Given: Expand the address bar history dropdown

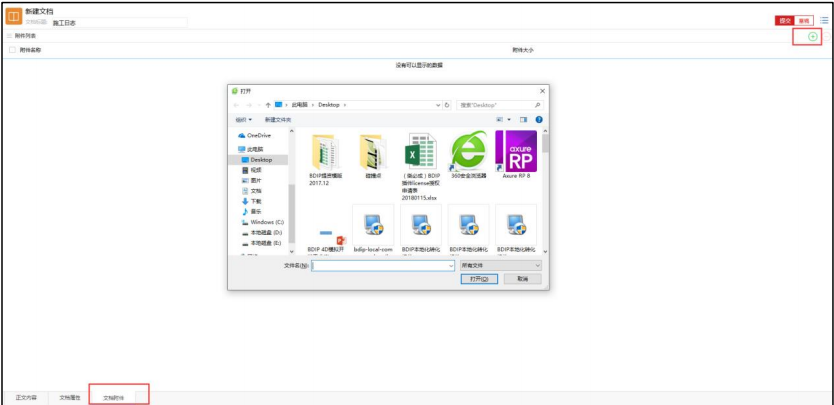Looking at the screenshot, I should (438, 105).
